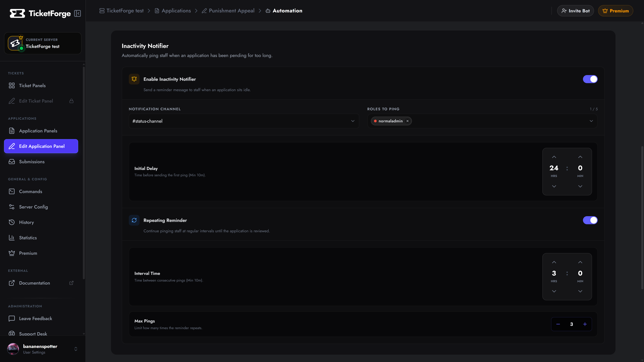Click the Edit Application Panel pencil icon

pos(12,146)
